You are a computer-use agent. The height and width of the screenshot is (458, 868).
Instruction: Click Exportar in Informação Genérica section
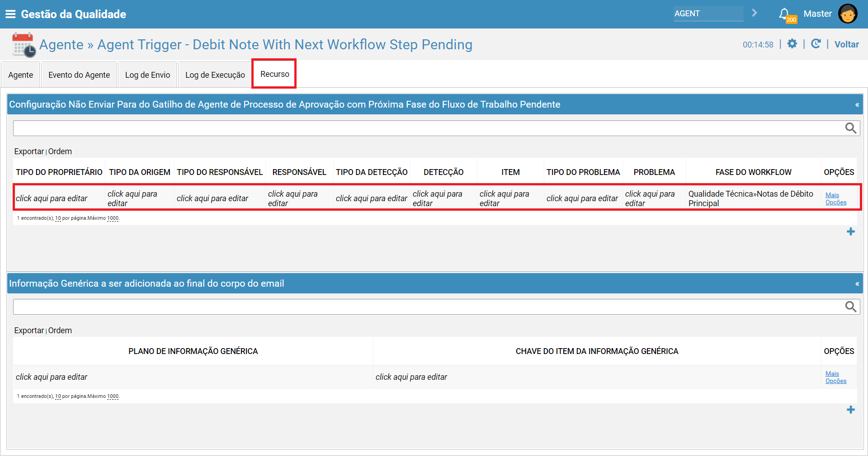tap(29, 331)
